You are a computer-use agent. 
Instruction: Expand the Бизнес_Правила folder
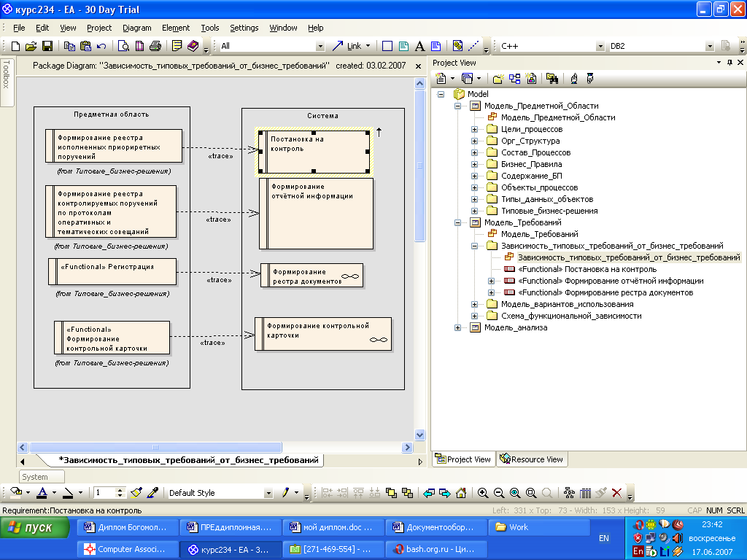tap(474, 164)
